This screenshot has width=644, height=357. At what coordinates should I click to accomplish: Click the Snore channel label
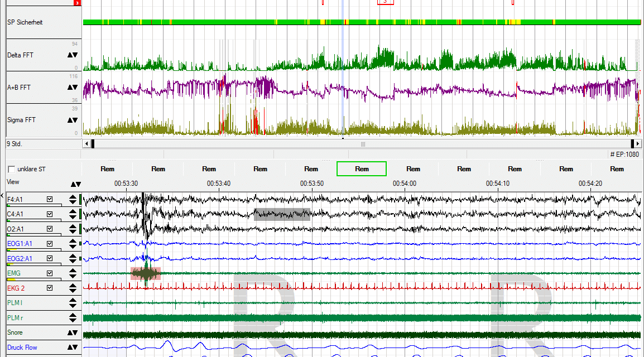15,333
